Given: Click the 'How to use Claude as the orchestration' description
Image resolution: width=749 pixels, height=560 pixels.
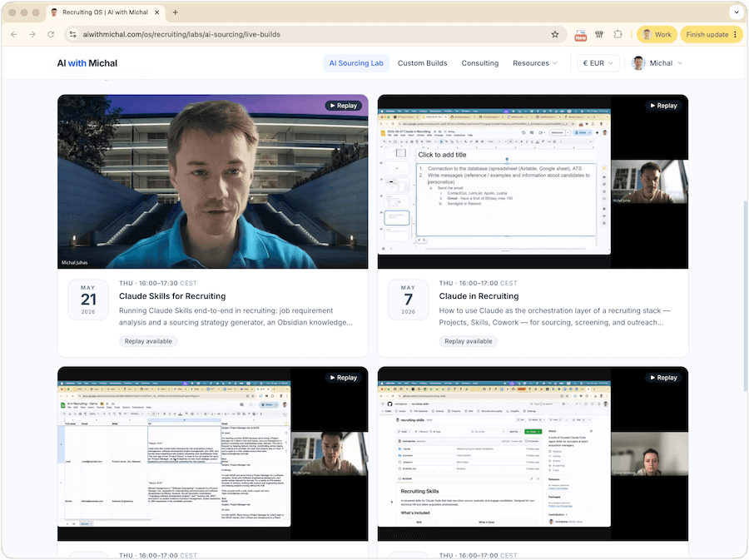Looking at the screenshot, I should pyautogui.click(x=554, y=316).
